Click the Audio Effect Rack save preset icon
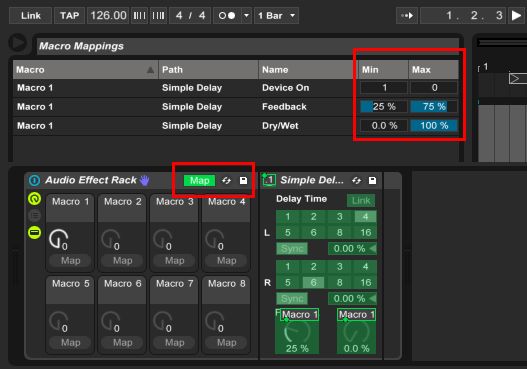527x369 pixels. [x=243, y=180]
